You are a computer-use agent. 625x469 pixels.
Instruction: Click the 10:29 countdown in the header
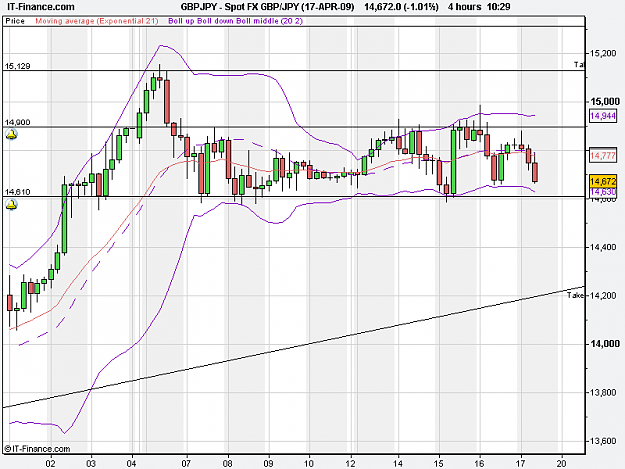(x=498, y=7)
